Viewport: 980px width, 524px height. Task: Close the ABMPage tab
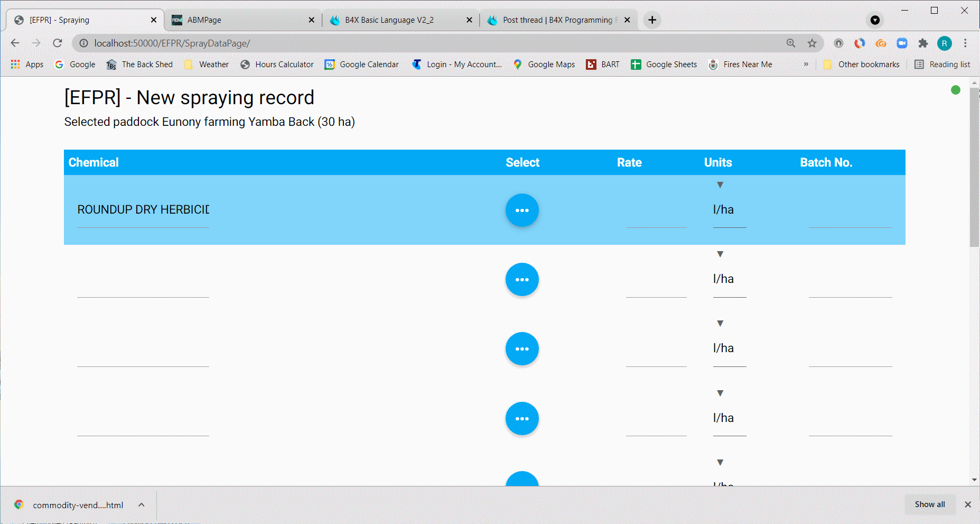point(311,20)
